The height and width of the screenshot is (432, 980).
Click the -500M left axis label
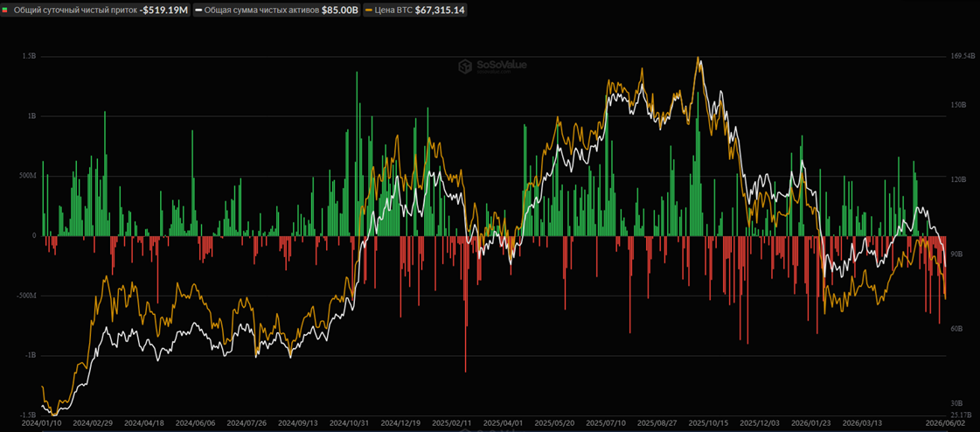28,296
